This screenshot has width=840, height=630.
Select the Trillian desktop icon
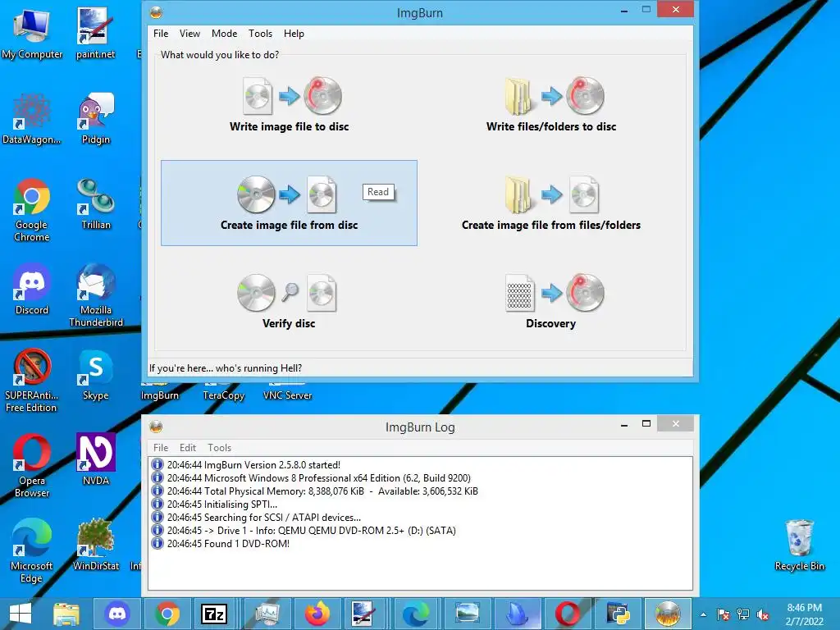[x=95, y=204]
